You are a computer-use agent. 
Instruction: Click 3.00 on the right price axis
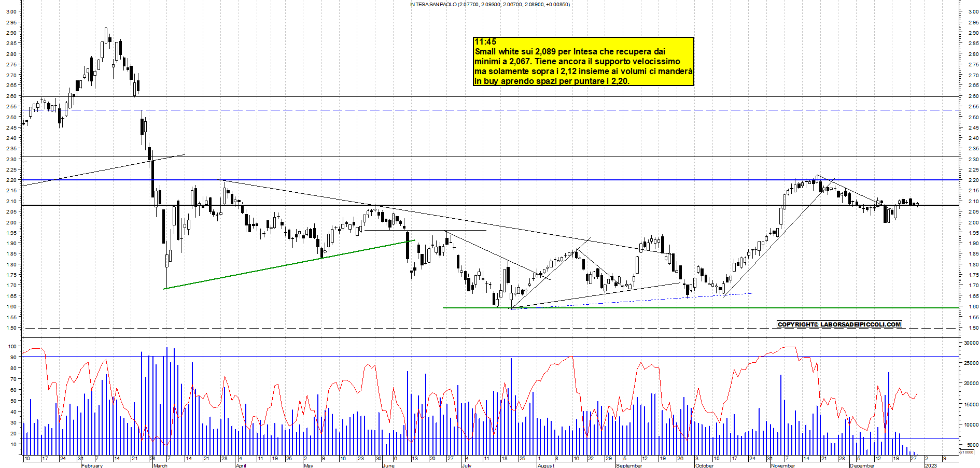[x=973, y=12]
